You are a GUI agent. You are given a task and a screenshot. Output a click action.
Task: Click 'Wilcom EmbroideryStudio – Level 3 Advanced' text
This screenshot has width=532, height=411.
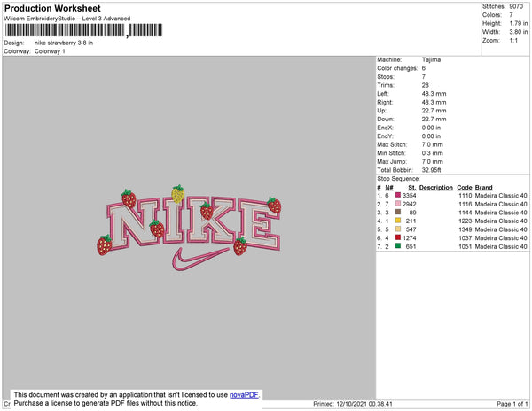[67, 19]
